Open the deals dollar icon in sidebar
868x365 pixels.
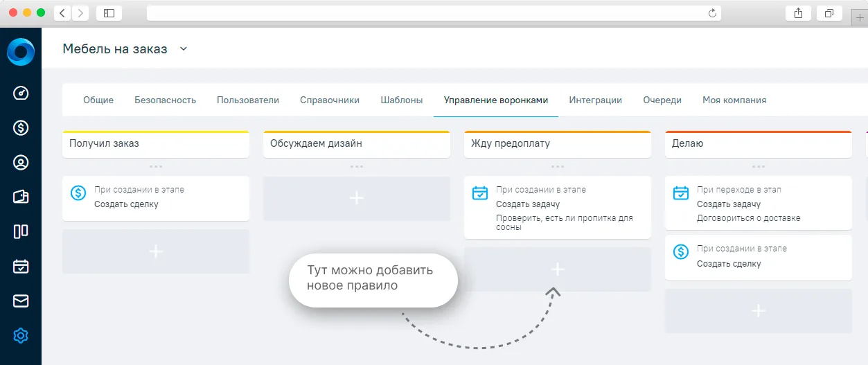[x=21, y=127]
